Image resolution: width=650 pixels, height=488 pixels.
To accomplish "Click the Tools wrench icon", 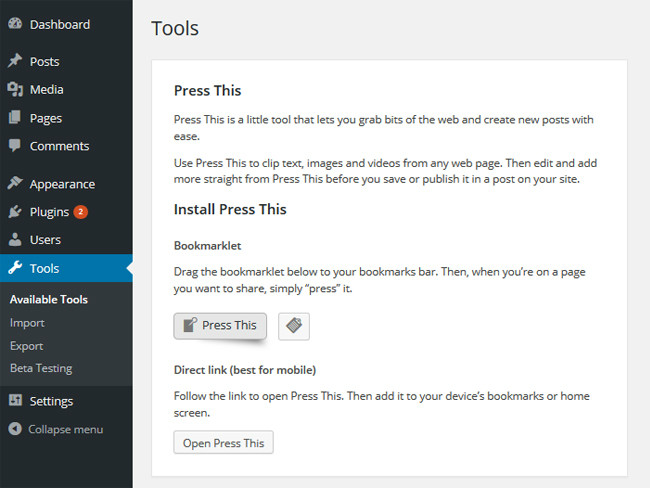I will click(15, 268).
